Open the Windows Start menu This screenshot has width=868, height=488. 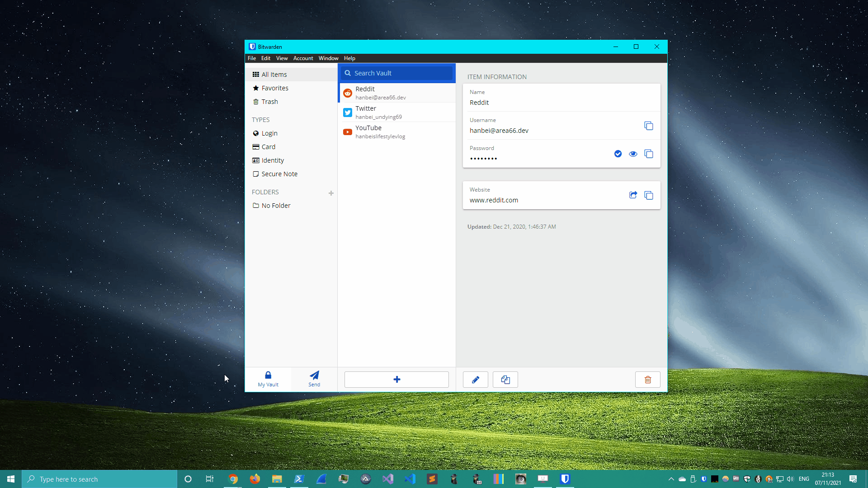pyautogui.click(x=11, y=479)
